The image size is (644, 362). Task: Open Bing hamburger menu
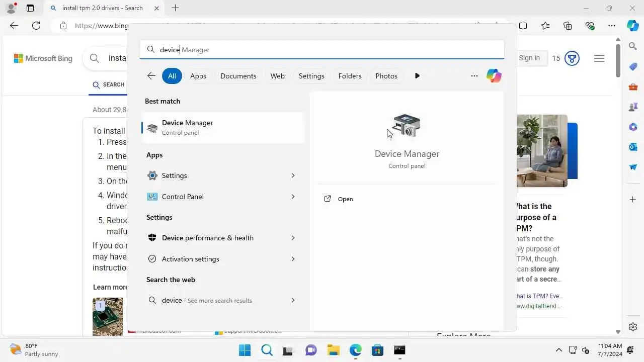click(599, 58)
